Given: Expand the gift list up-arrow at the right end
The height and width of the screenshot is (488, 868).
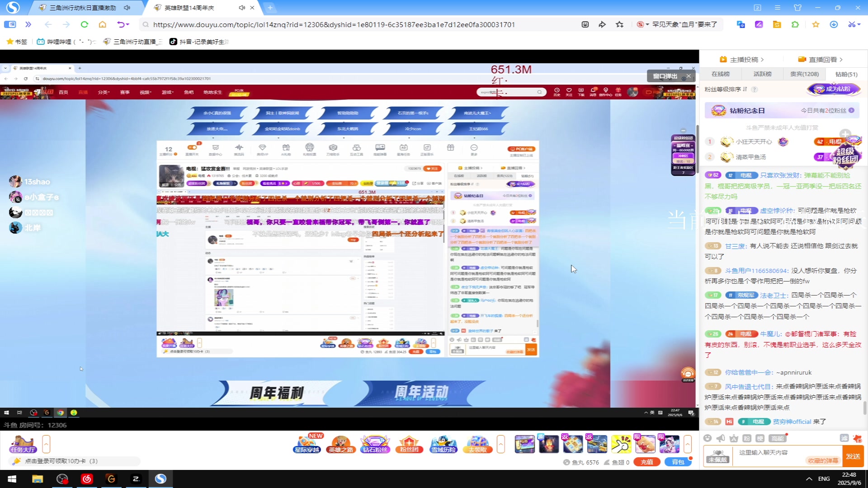Looking at the screenshot, I should [x=688, y=444].
